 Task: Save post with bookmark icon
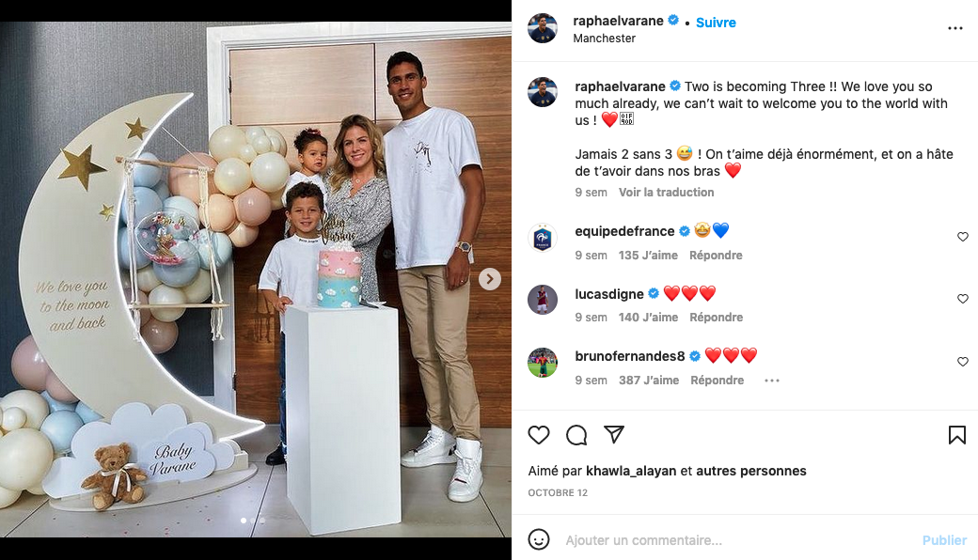[956, 435]
